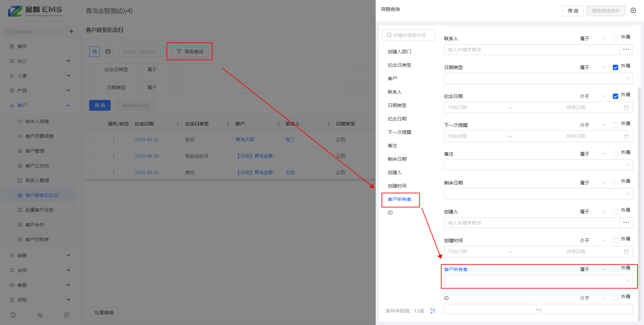The width and height of the screenshot is (644, 325).
Task: Open row actions for 2024-08-23 record
Action: pos(114,140)
